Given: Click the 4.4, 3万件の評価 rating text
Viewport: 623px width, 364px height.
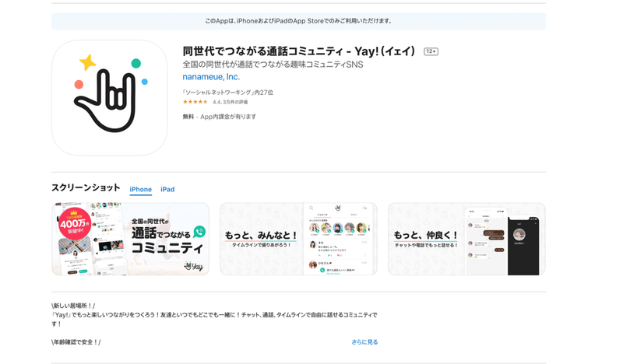Looking at the screenshot, I should [230, 102].
